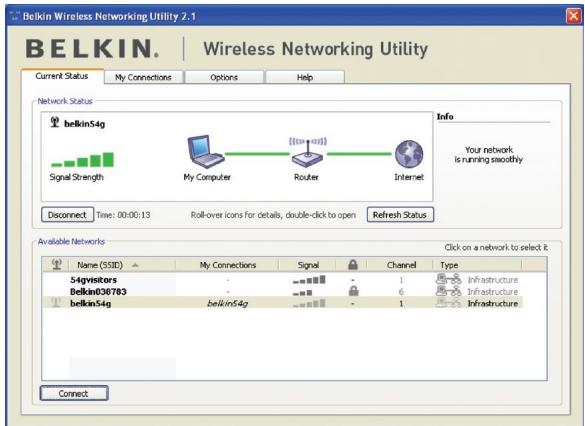The width and height of the screenshot is (585, 426).
Task: Click the antenna icon beside belkin54g heading
Action: coord(55,122)
